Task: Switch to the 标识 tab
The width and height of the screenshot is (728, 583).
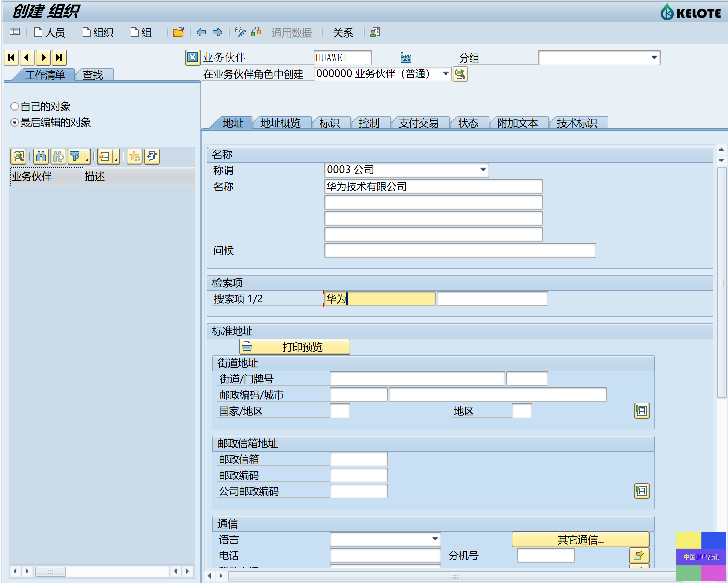Action: pos(329,123)
